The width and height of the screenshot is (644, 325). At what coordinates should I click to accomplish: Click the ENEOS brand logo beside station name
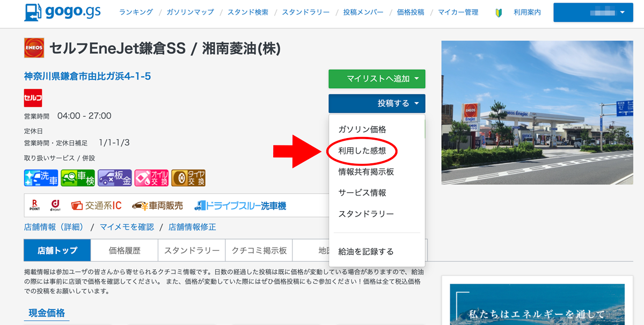pos(34,48)
